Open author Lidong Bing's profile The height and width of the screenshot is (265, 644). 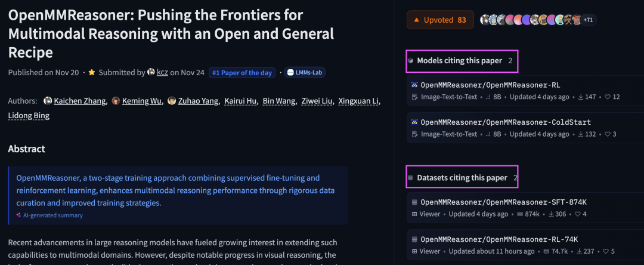click(29, 115)
